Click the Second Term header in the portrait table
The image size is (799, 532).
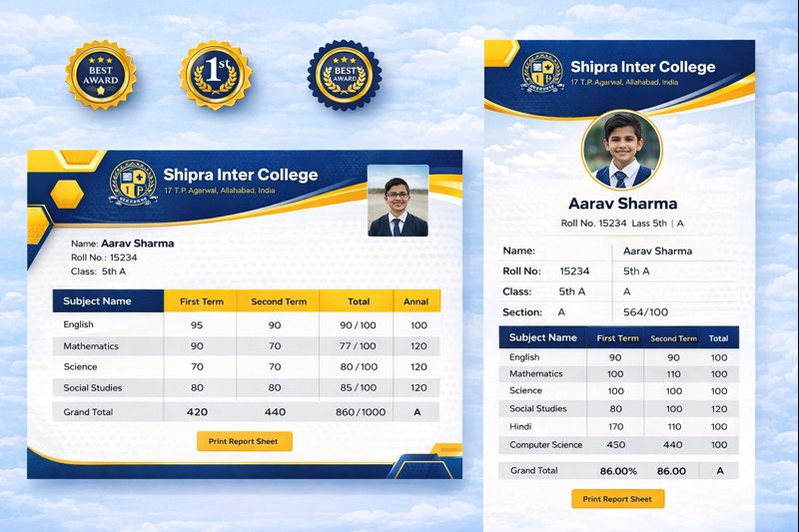[x=673, y=338]
